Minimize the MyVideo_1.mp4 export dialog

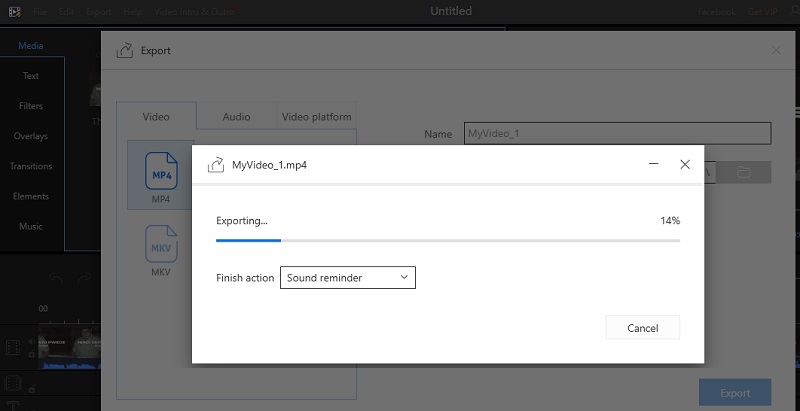click(653, 164)
